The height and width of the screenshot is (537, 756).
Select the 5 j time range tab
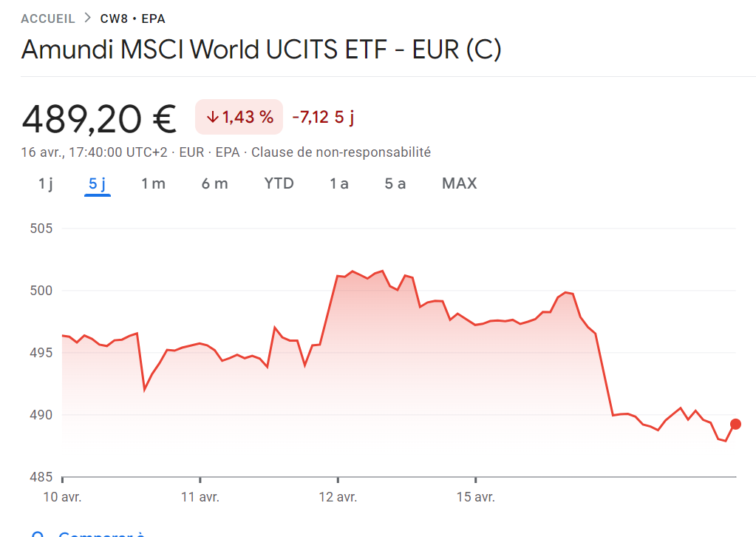(x=97, y=183)
